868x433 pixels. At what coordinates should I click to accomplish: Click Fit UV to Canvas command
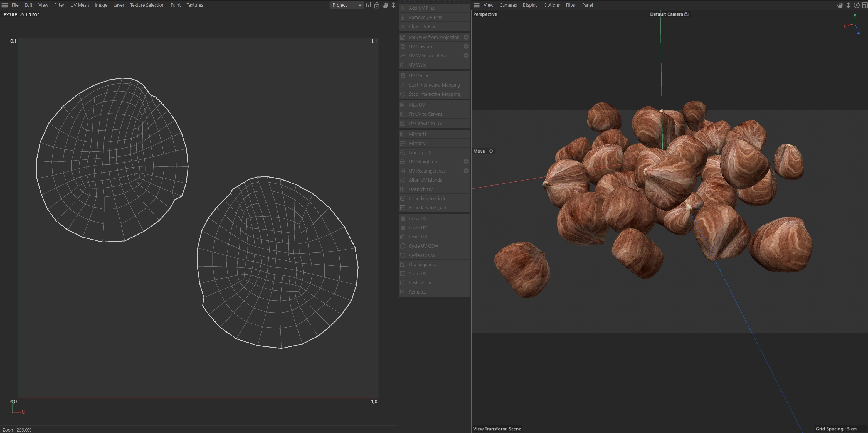pos(425,114)
